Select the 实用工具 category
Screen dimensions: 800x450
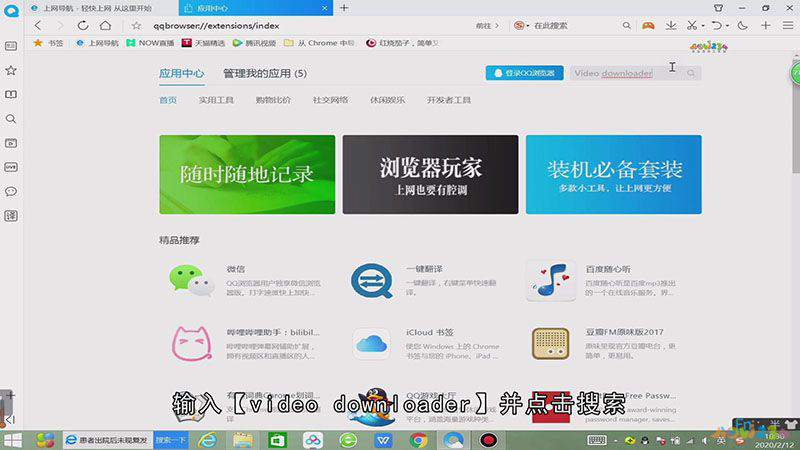tap(216, 100)
